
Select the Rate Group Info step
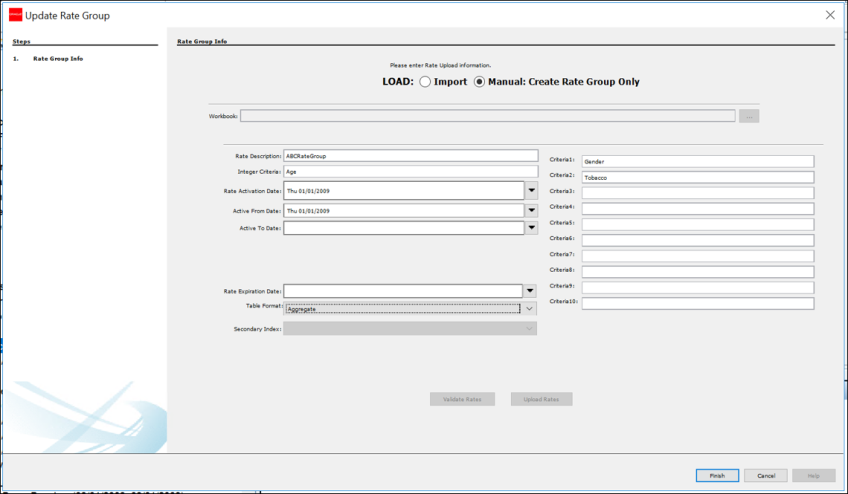(58, 58)
